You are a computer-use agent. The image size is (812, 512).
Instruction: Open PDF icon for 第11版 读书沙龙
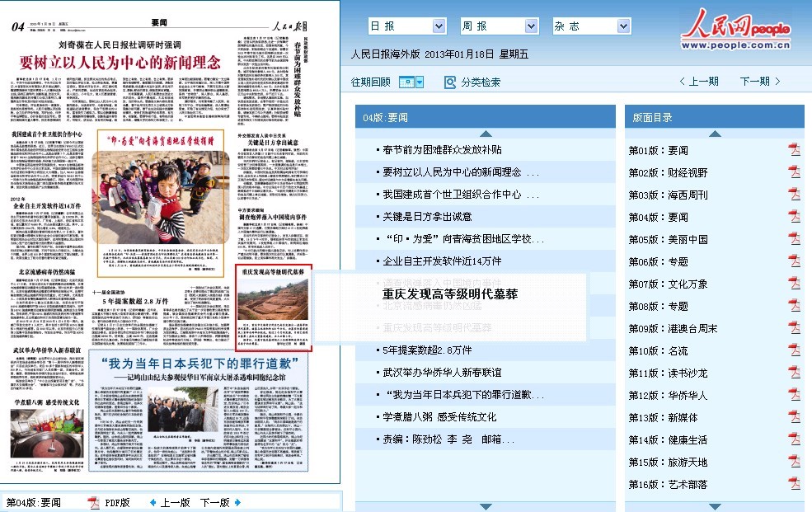click(794, 372)
